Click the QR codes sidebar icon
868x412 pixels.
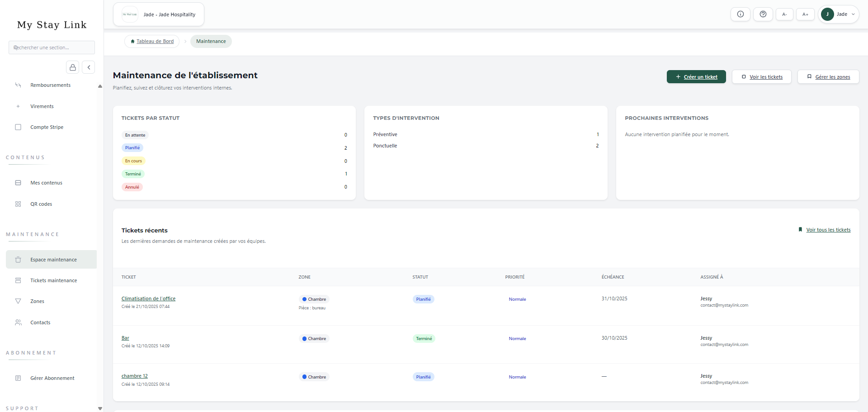coord(18,204)
